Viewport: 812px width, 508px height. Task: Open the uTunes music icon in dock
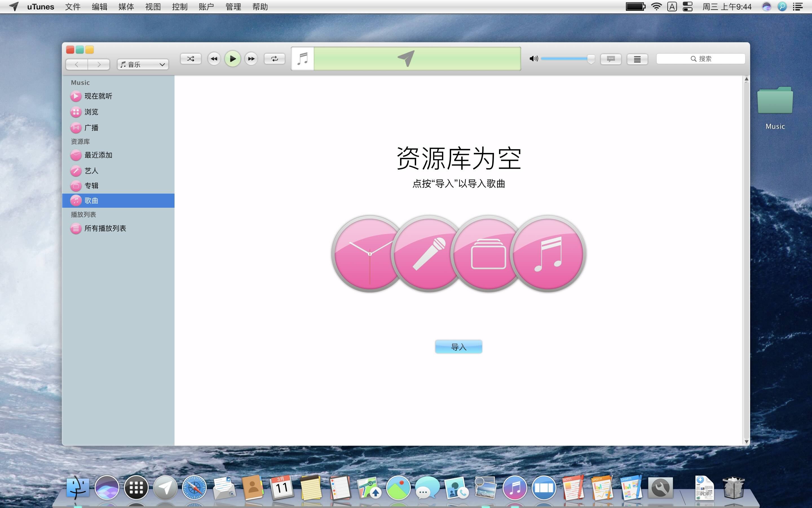click(515, 487)
